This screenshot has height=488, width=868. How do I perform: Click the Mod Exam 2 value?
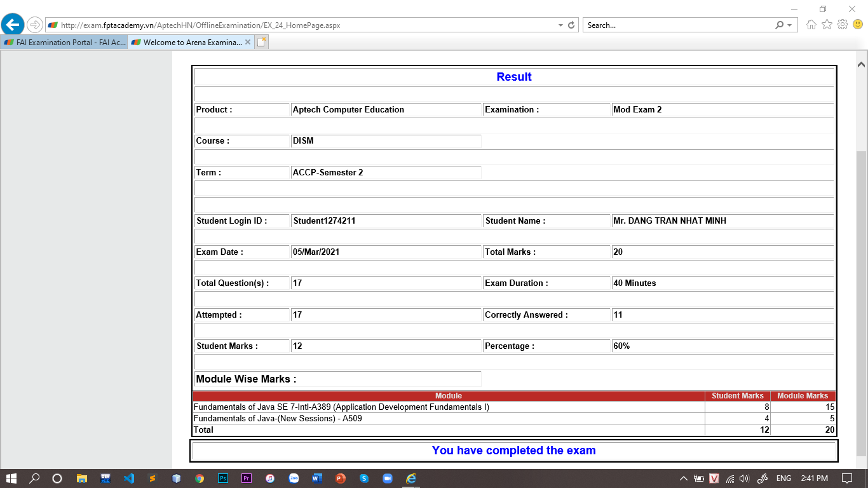click(x=637, y=110)
